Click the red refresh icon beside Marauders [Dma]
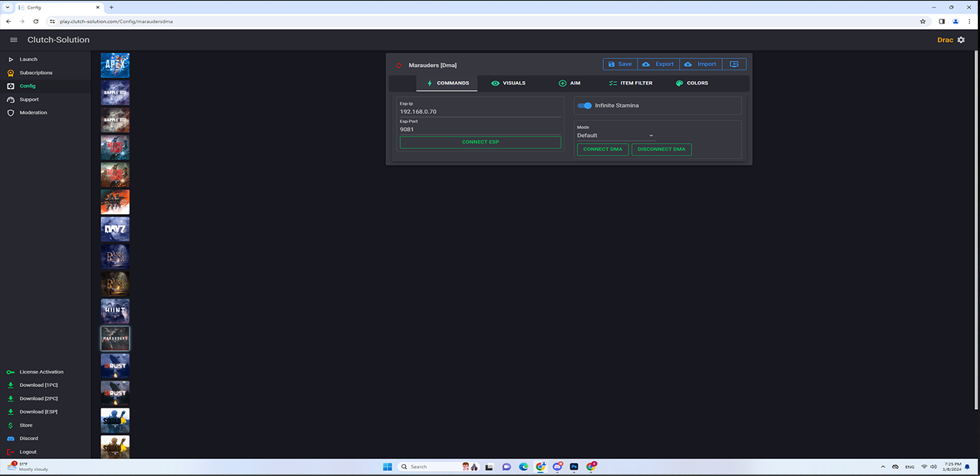Image resolution: width=980 pixels, height=476 pixels. (x=399, y=65)
